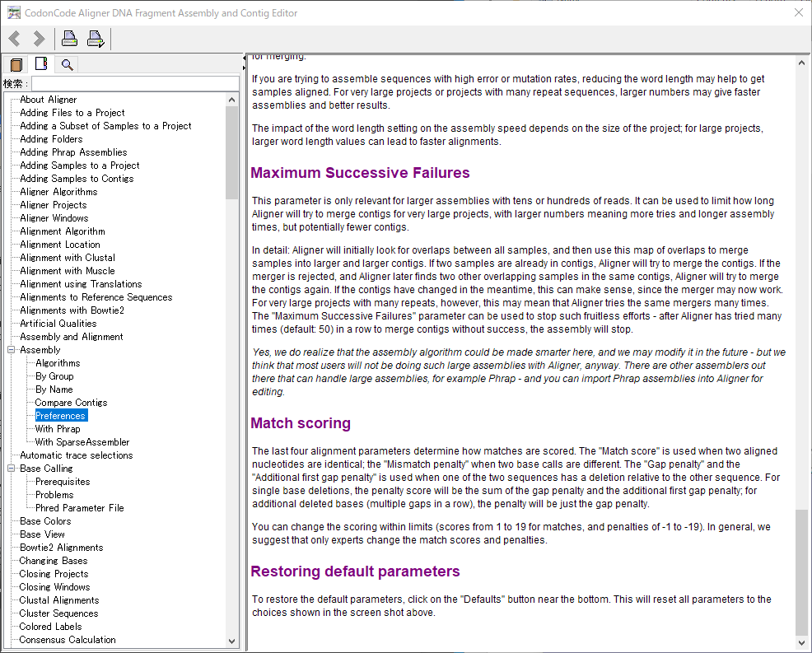Select the Compare Contigs subtopic
Screen dimensions: 812x653
pyautogui.click(x=71, y=403)
